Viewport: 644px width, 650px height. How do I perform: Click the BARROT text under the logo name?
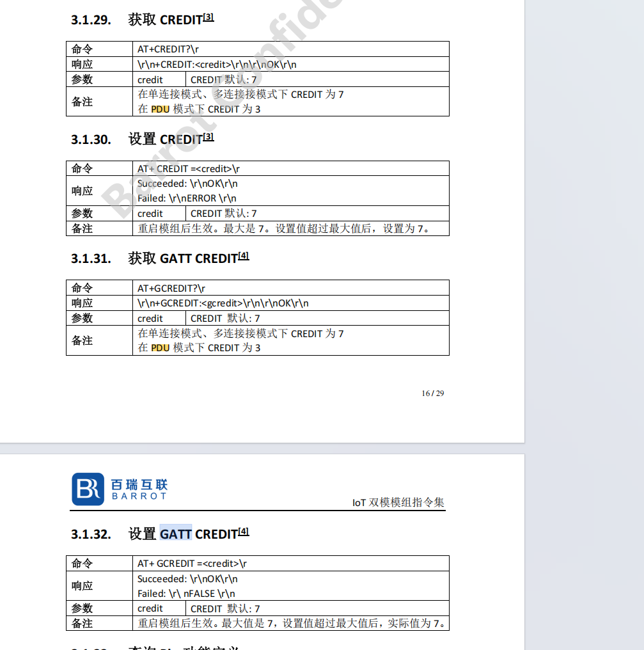pyautogui.click(x=139, y=496)
